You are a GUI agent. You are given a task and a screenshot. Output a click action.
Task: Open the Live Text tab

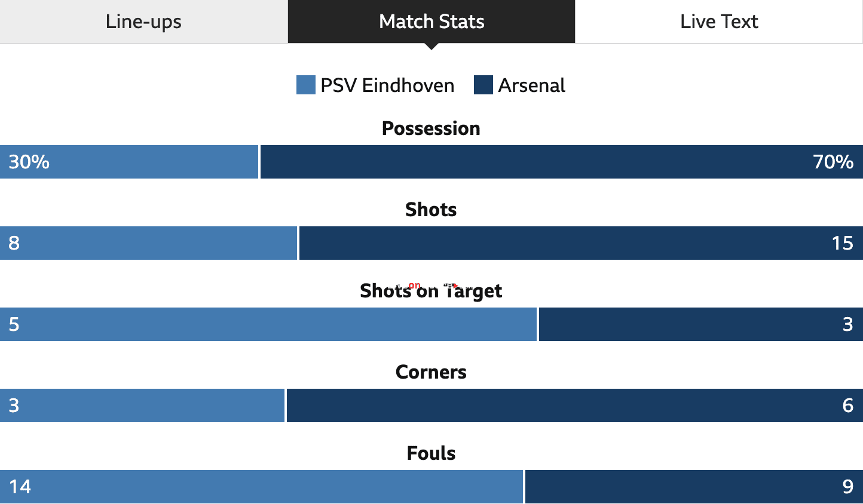point(719,21)
